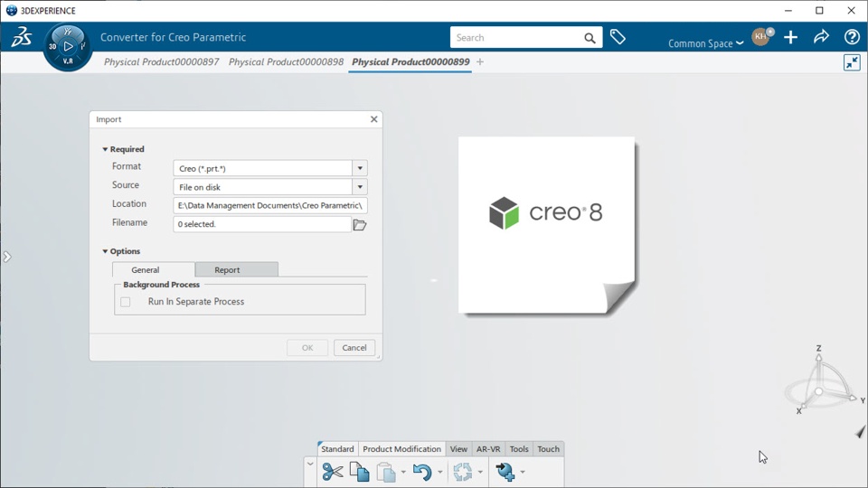Click the Undo arrow icon
The image size is (868, 488).
422,472
